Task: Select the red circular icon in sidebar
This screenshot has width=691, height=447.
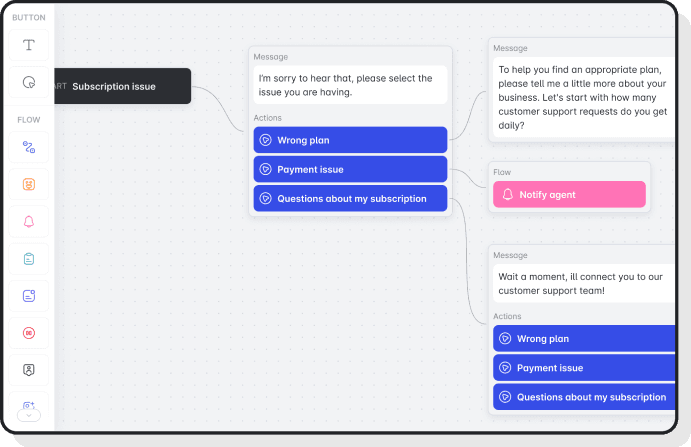Action: point(29,332)
